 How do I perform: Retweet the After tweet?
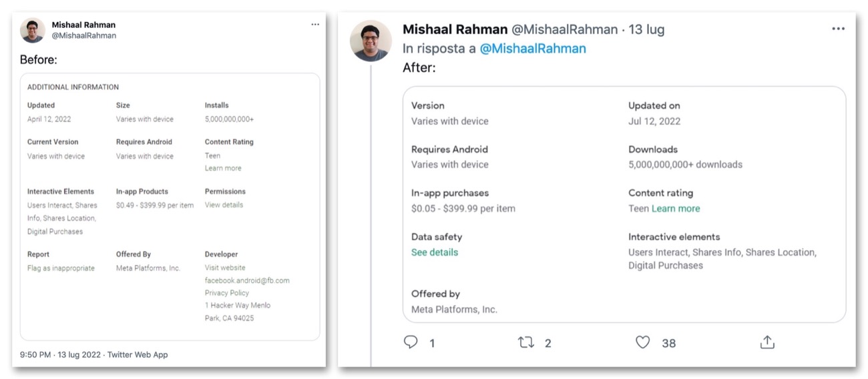pos(526,342)
